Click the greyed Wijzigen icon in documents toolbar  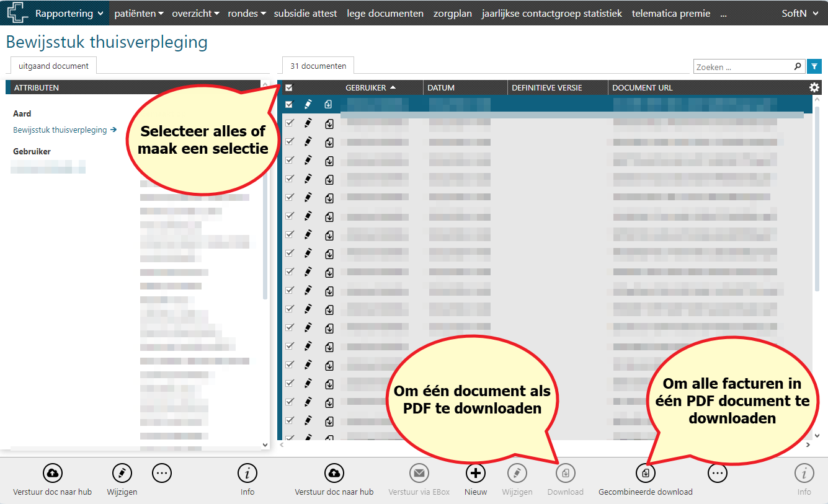(x=517, y=474)
